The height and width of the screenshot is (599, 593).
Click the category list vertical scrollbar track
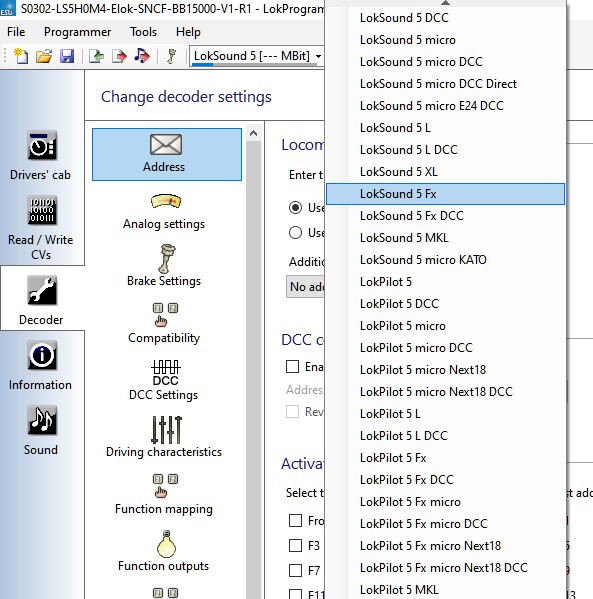click(x=253, y=370)
